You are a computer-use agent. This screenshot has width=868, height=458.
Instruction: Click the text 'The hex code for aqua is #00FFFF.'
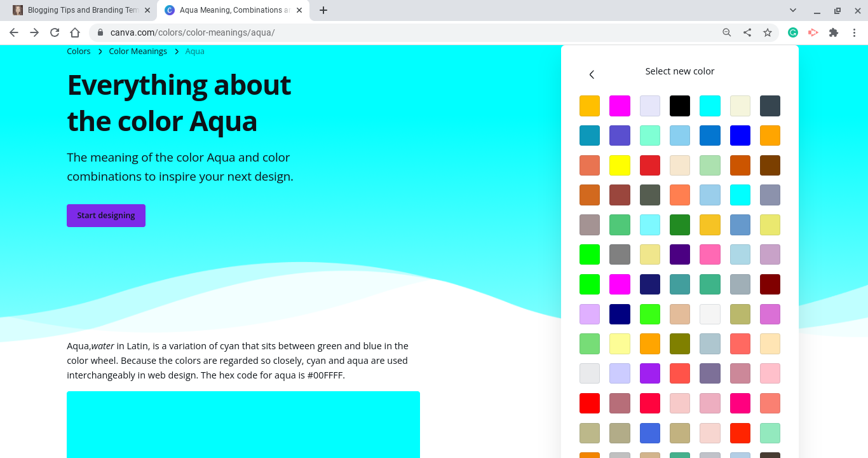click(x=273, y=375)
